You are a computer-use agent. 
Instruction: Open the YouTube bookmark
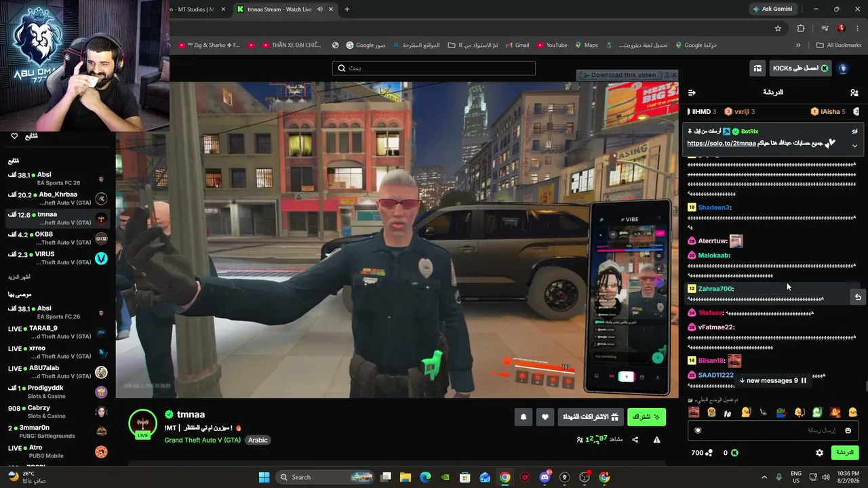pos(551,45)
